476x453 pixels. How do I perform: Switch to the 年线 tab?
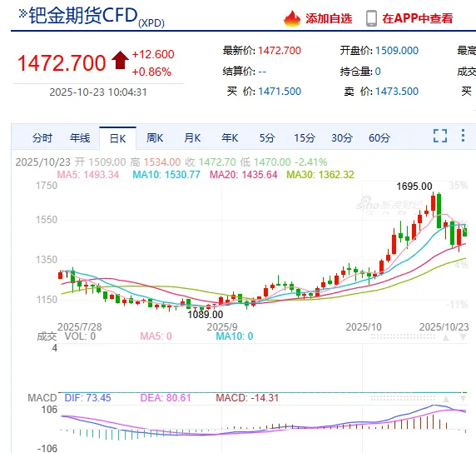80,138
